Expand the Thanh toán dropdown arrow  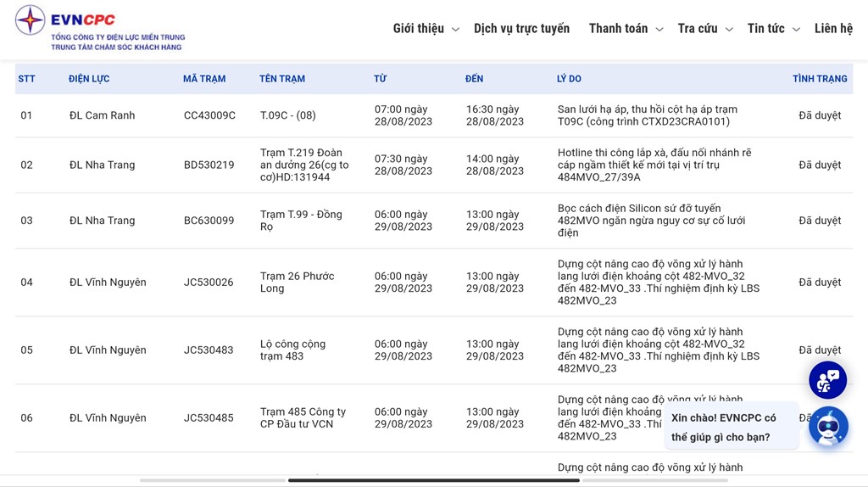click(x=659, y=30)
